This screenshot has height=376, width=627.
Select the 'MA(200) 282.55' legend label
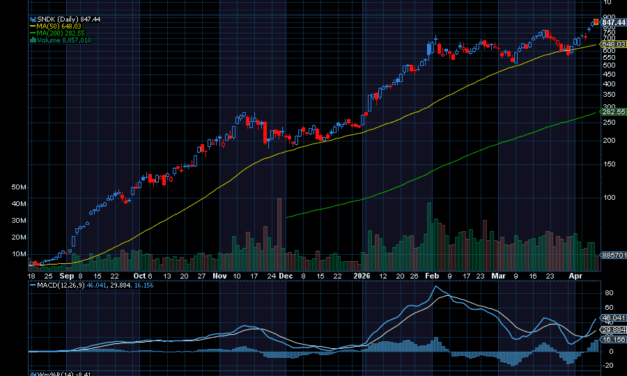coord(61,33)
